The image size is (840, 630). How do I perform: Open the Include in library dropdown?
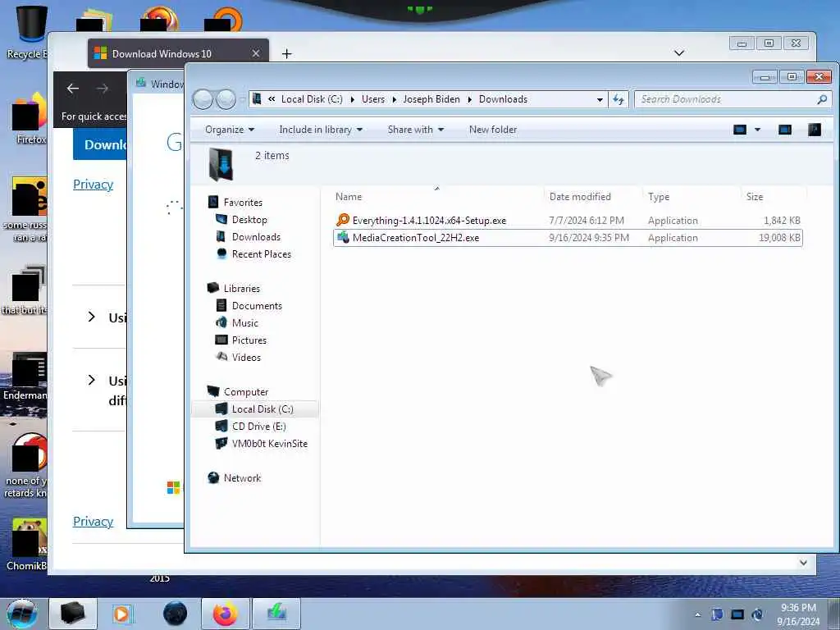(x=321, y=130)
